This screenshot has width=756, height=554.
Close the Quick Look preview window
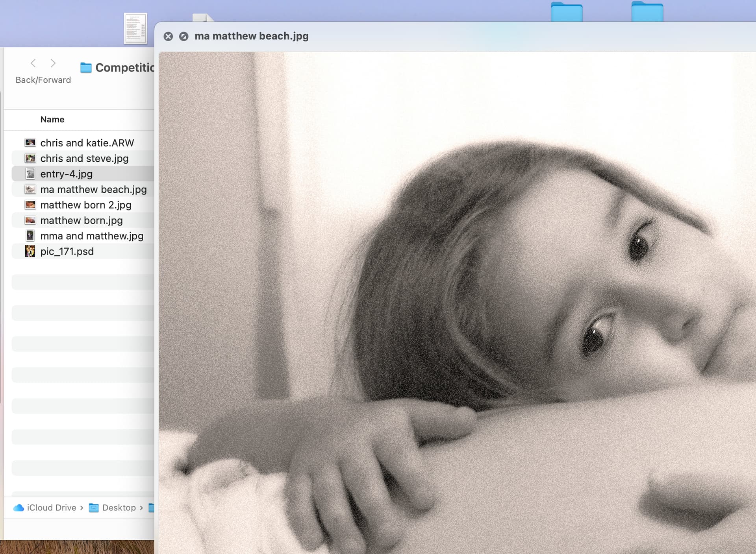click(168, 37)
